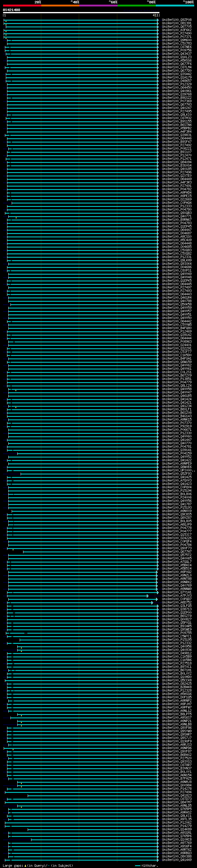Select hit UniRef100_Q14K89

pyautogui.click(x=176, y=829)
